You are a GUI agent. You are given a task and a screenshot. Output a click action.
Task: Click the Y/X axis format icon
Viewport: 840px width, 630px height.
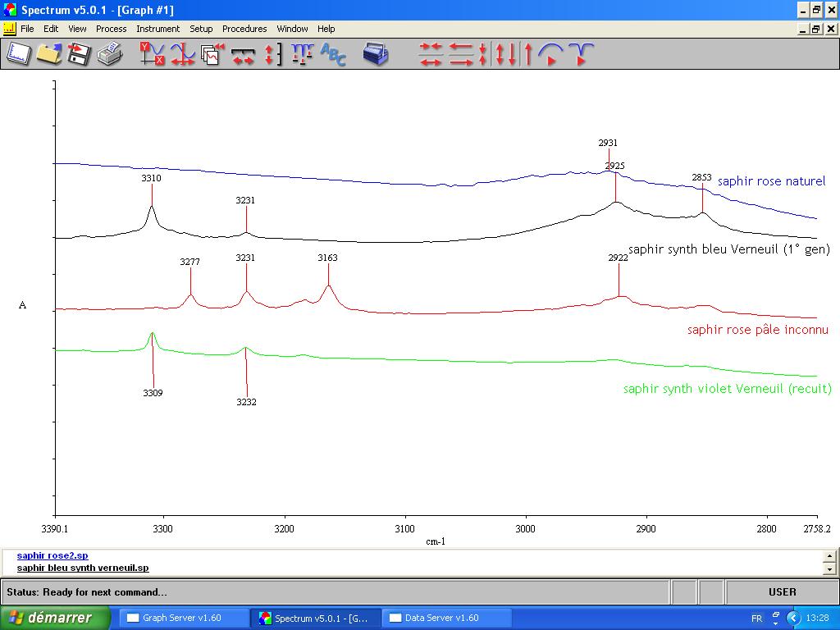[x=153, y=54]
